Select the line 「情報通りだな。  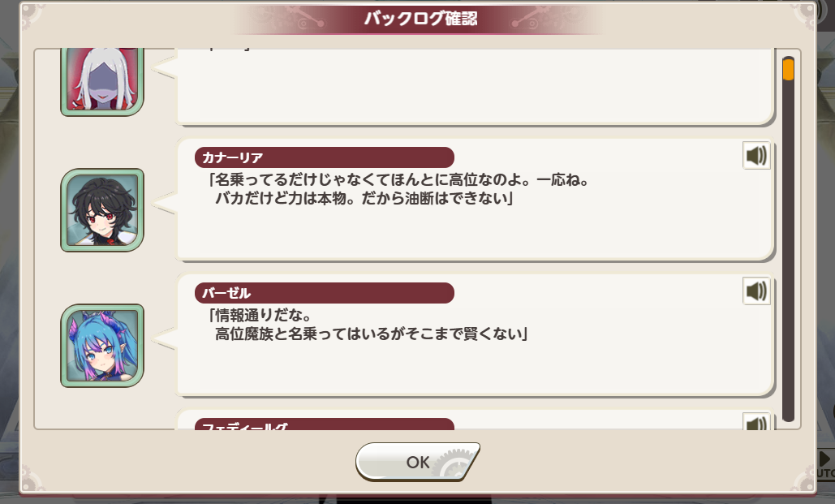pos(259,314)
